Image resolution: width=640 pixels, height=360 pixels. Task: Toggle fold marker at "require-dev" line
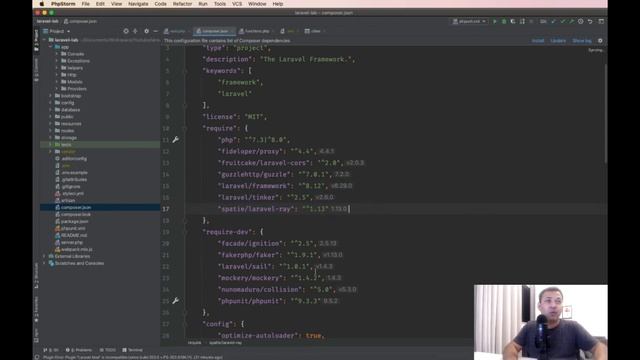click(x=185, y=232)
